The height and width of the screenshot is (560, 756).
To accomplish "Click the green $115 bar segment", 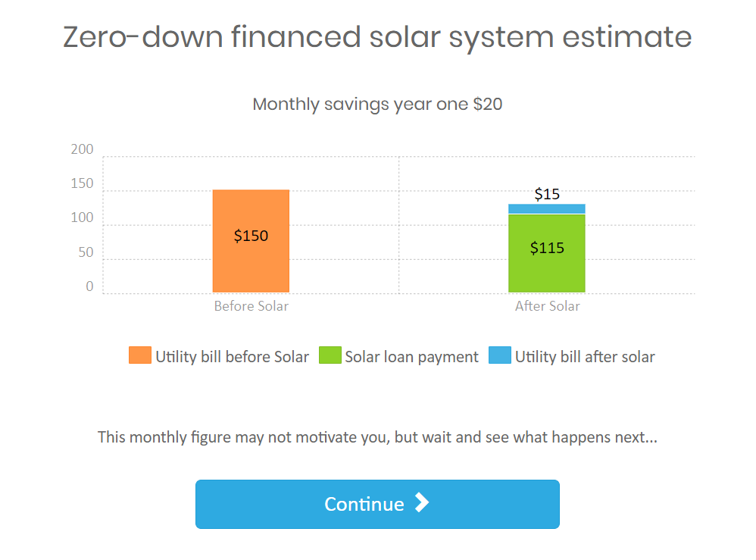I will (x=547, y=253).
